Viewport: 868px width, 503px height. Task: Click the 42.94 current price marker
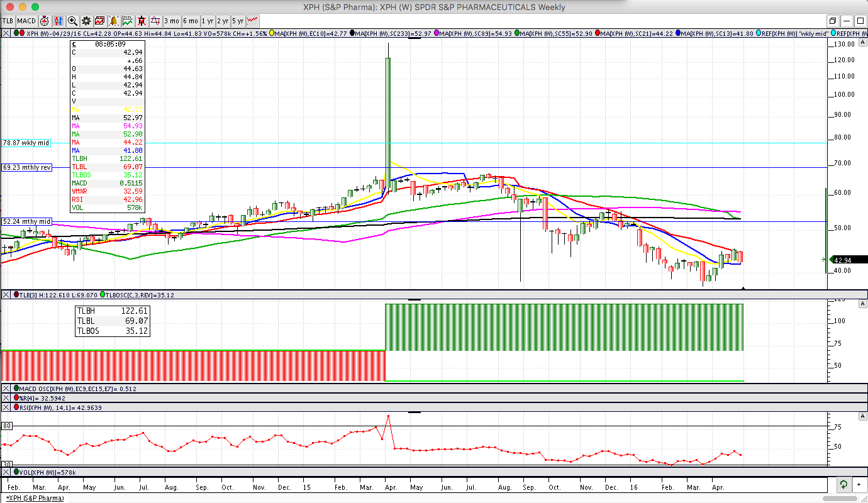(849, 260)
